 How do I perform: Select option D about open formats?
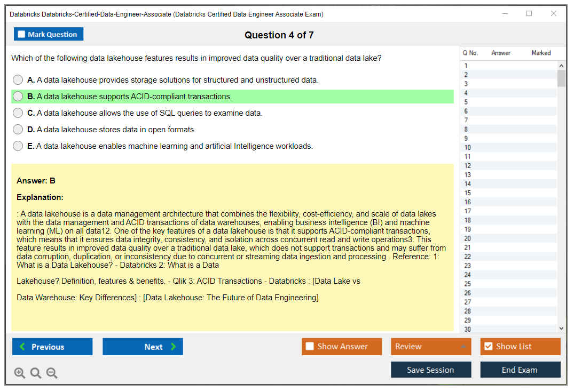tap(18, 129)
